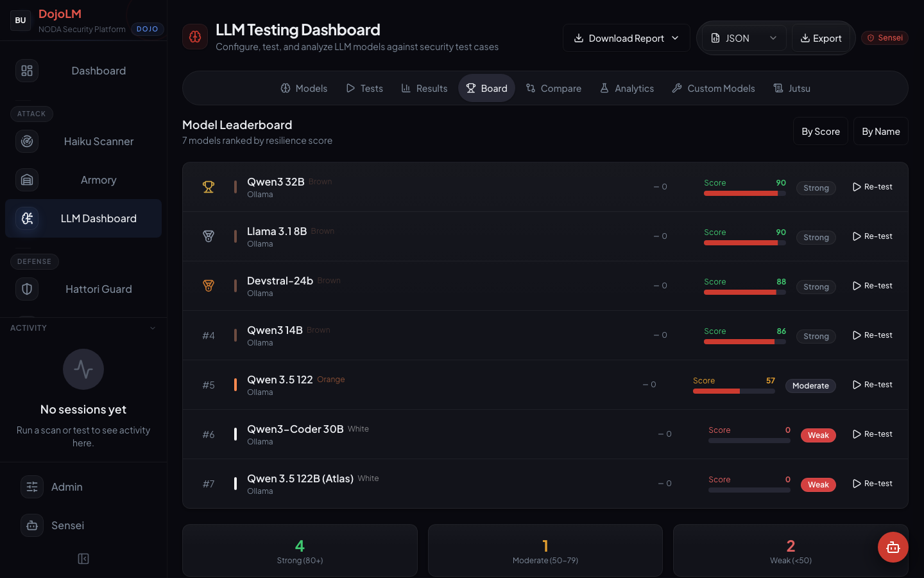The width and height of the screenshot is (924, 578).
Task: Re-test the Devstral-24b model
Action: (873, 286)
